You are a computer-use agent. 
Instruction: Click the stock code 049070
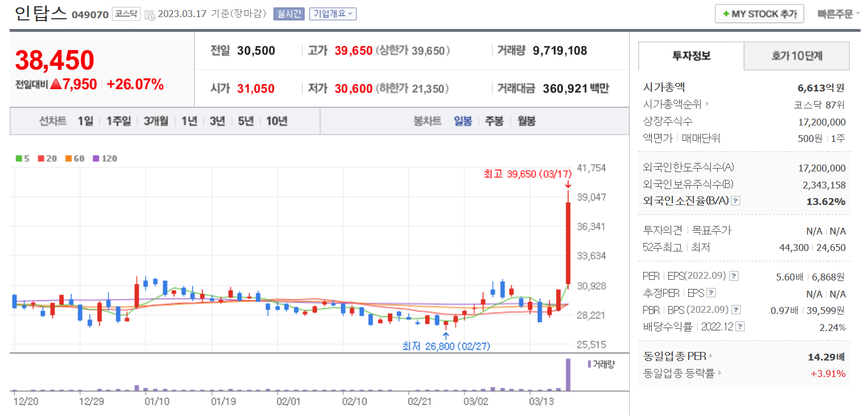[x=90, y=15]
